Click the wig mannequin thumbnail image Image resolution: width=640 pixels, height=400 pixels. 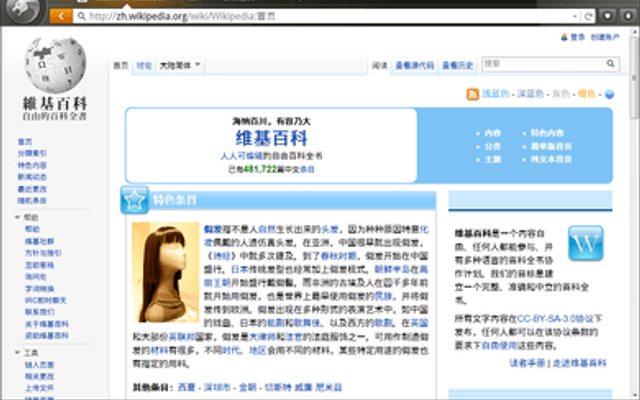click(x=165, y=272)
